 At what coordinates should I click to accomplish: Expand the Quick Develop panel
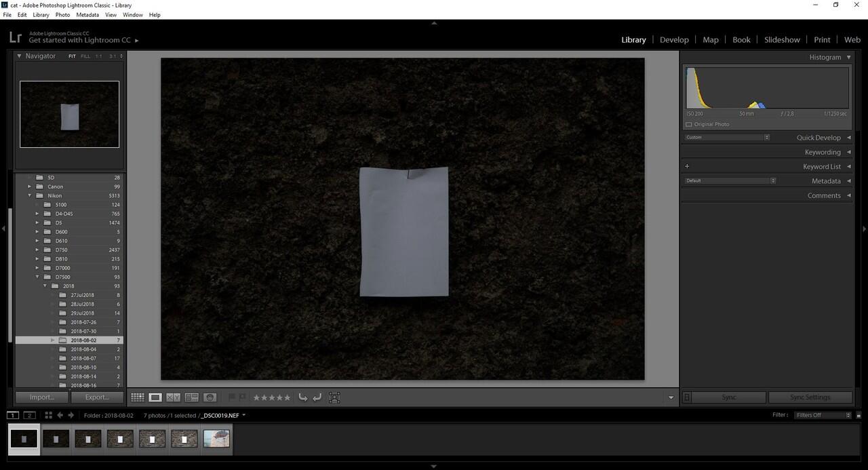[848, 138]
